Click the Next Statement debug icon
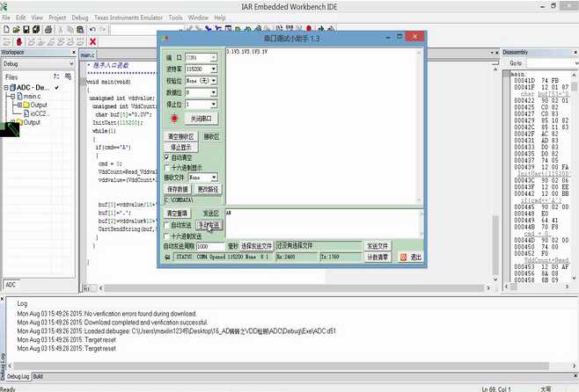 point(62,42)
